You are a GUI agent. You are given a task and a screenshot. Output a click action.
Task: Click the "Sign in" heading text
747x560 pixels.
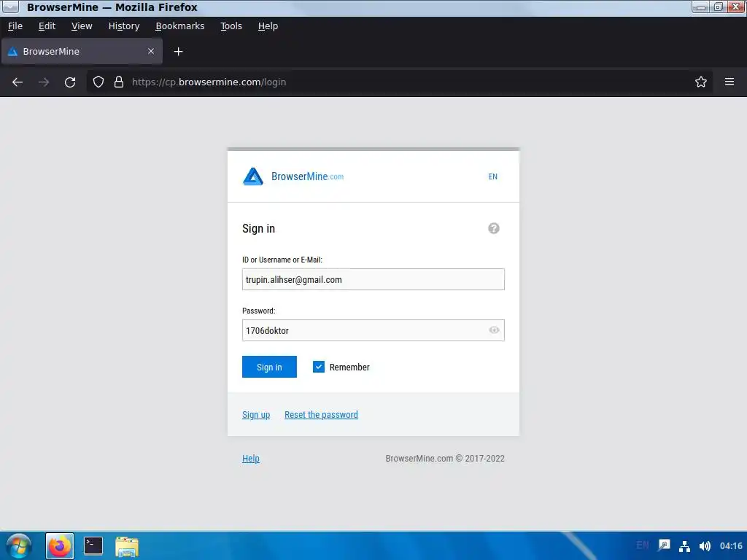258,228
